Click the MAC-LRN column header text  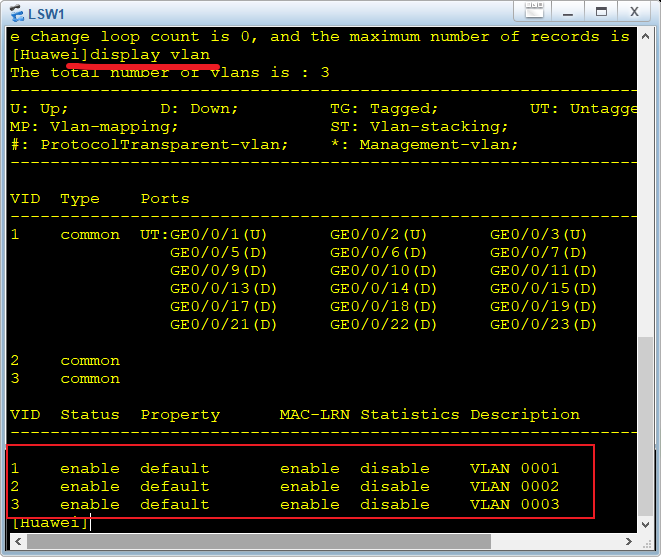tap(314, 415)
